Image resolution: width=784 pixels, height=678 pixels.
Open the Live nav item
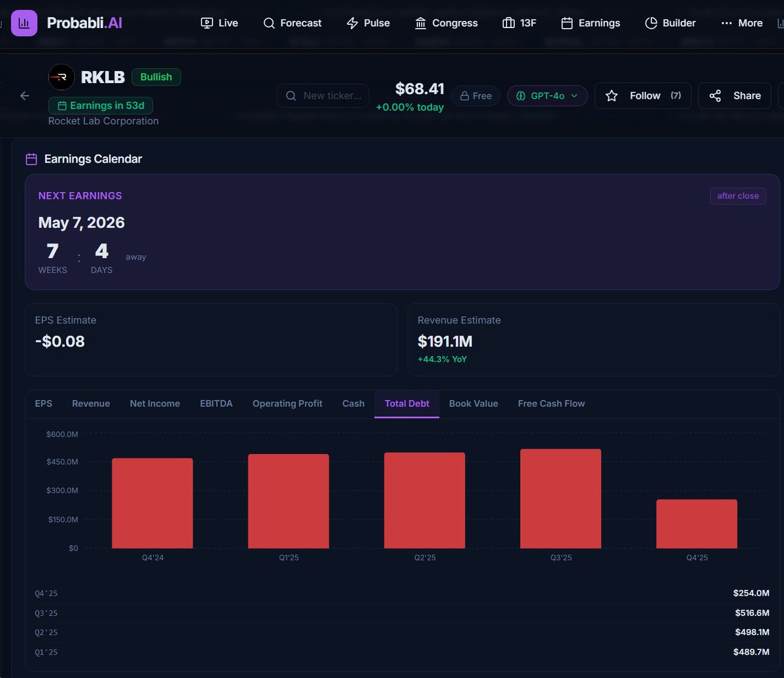(220, 23)
